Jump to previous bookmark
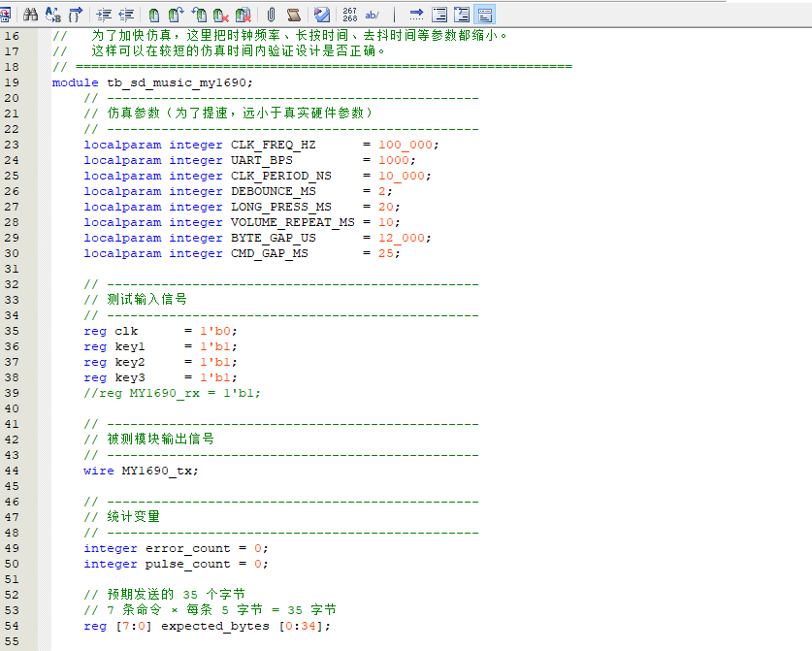Viewport: 812px width, 651px height. point(199,15)
